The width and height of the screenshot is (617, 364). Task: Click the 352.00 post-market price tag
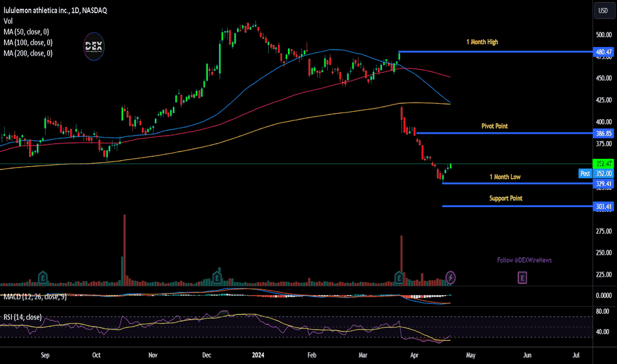coord(604,173)
